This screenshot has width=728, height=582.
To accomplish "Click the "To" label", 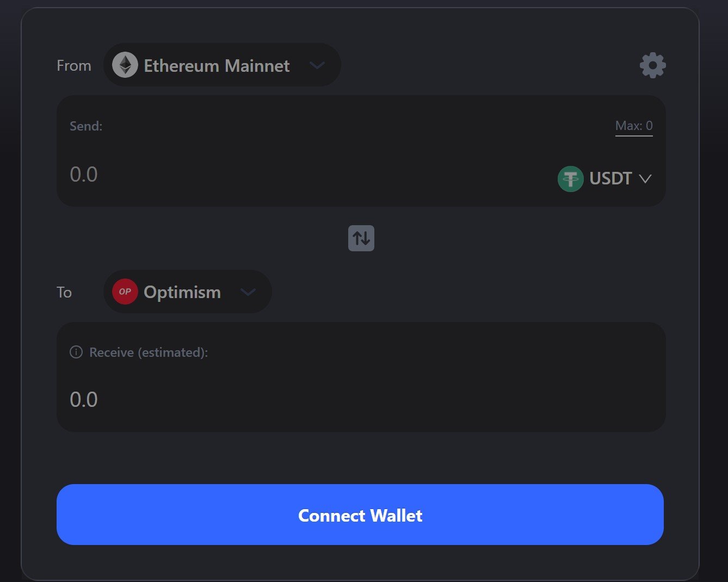I will [64, 293].
